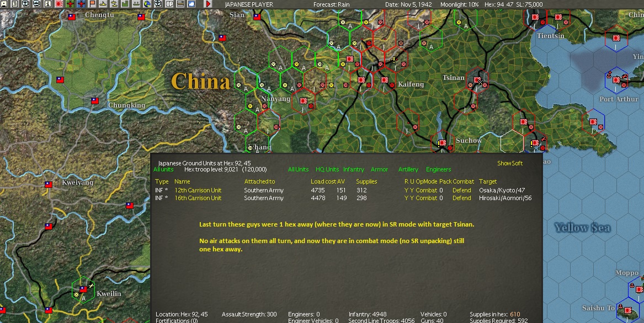Click the globe toolbar icon
This screenshot has height=323, width=644.
click(147, 4)
